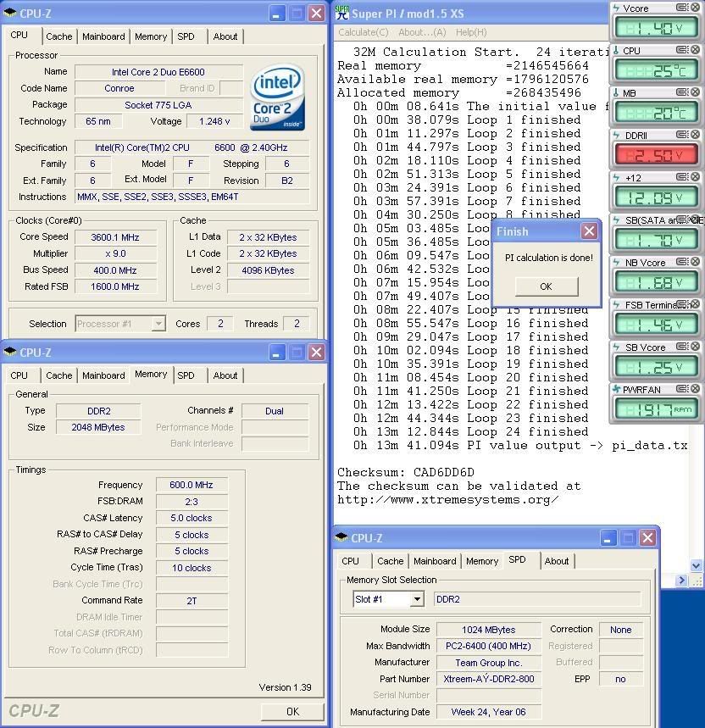Open settings icon on MB temperature gadget

point(682,92)
